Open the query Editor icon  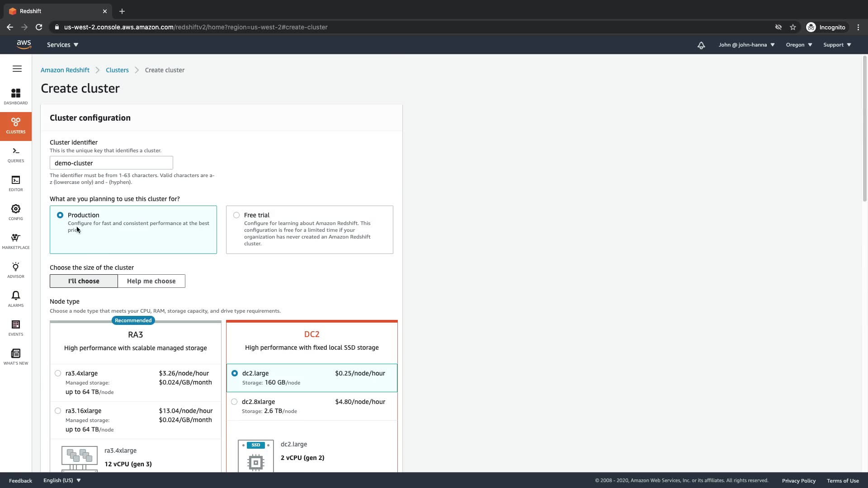pyautogui.click(x=16, y=183)
